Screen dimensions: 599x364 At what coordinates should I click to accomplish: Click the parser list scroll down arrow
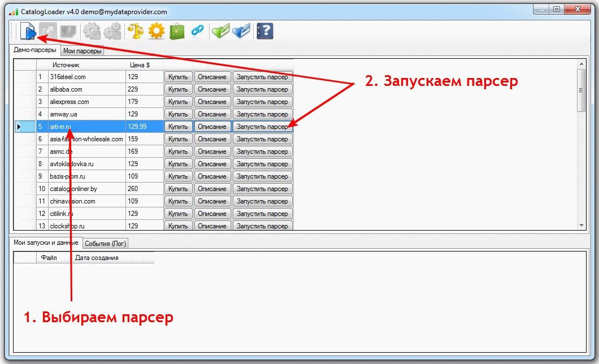581,226
